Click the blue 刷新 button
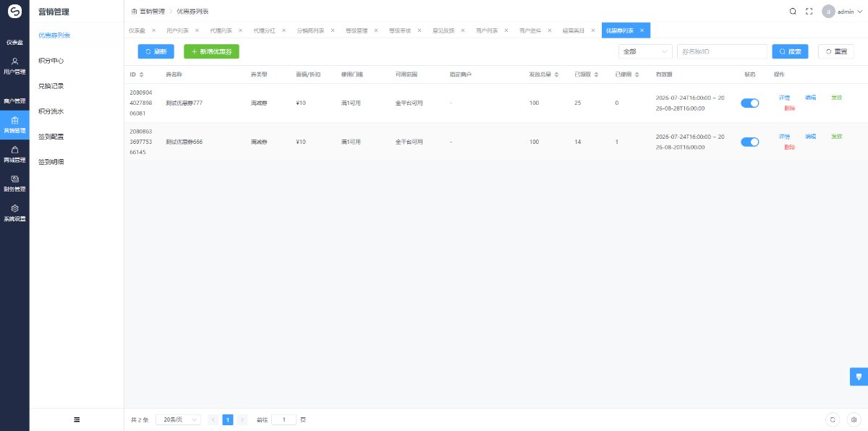This screenshot has width=868, height=431. (156, 51)
